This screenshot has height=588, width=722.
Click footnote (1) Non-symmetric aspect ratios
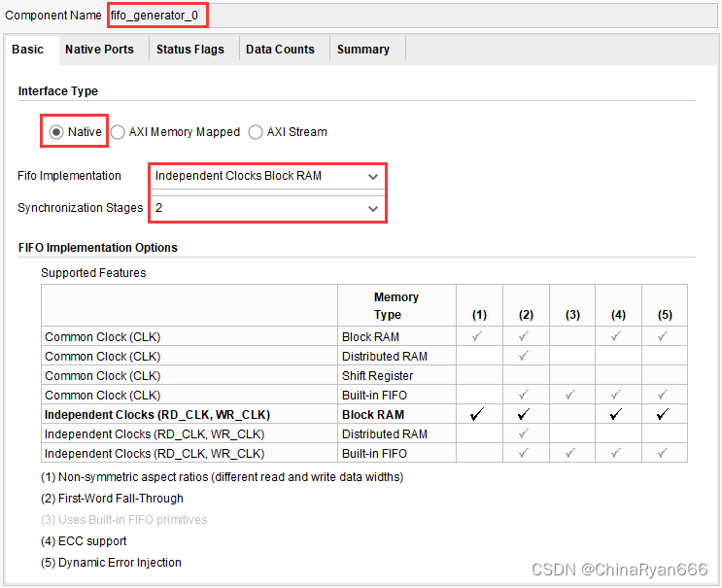pos(222,477)
